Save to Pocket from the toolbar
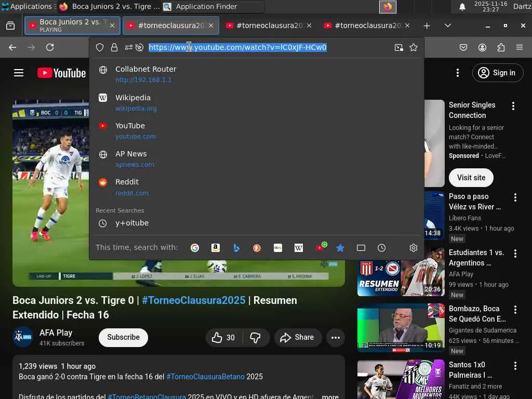This screenshot has width=532, height=399. [463, 47]
